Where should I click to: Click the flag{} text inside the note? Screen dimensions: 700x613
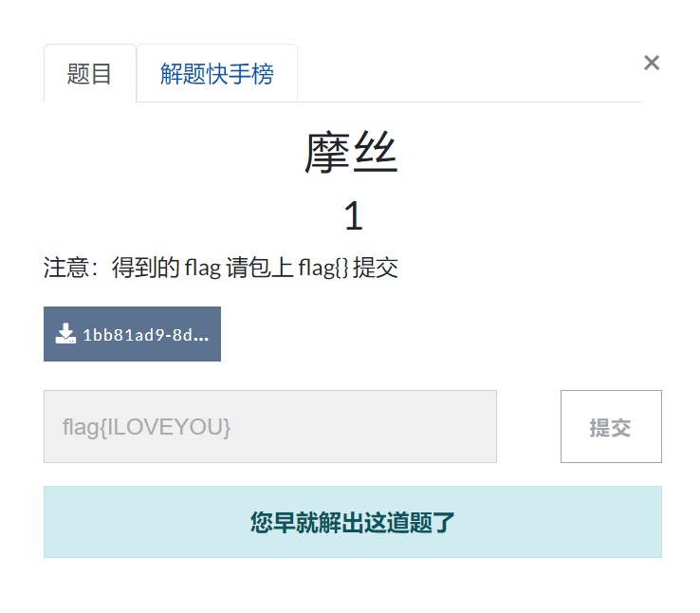pyautogui.click(x=323, y=268)
